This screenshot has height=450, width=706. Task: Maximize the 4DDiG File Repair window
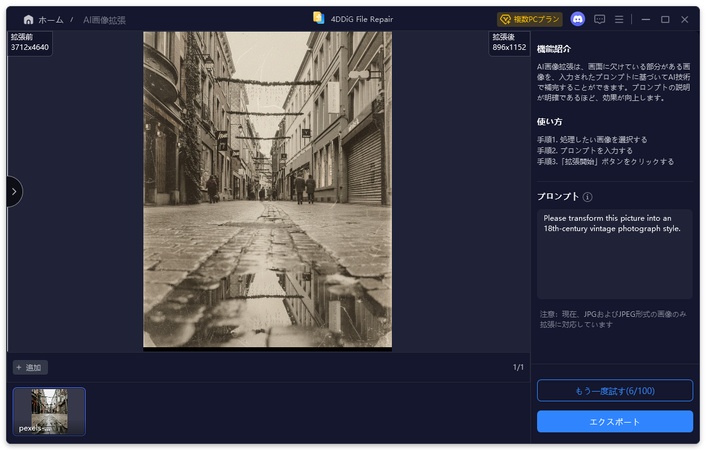tap(665, 19)
